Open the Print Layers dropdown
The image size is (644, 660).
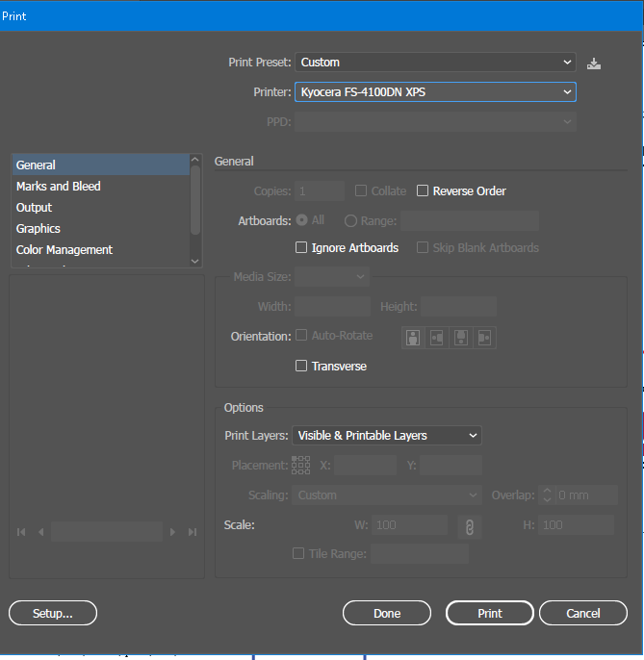tap(387, 436)
